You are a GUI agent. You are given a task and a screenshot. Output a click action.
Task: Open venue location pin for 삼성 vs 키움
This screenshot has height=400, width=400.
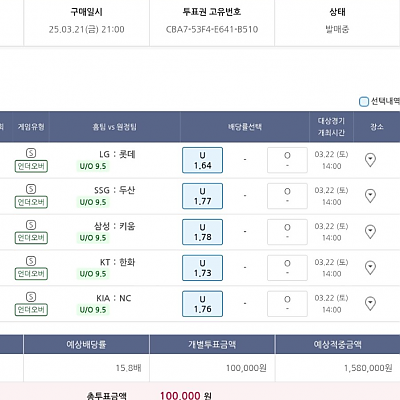tap(370, 232)
